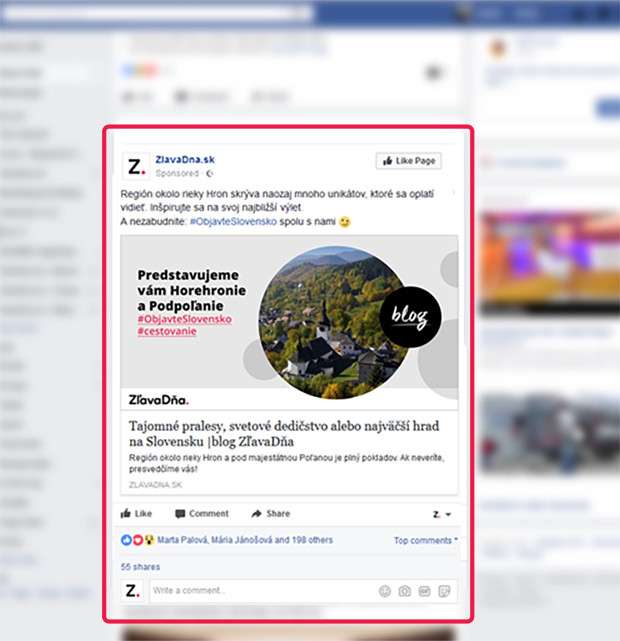Click the Sponsored label under page name
This screenshot has width=620, height=641.
[x=177, y=173]
